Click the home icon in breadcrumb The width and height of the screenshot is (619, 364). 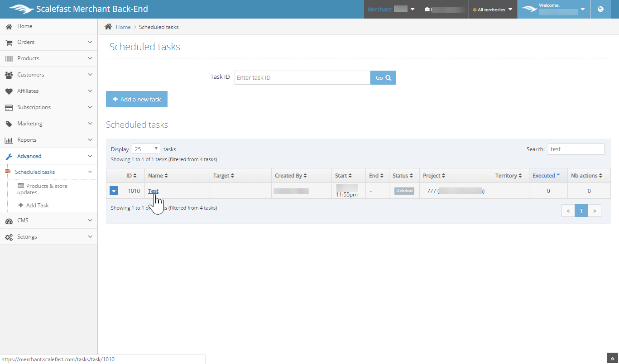point(108,27)
